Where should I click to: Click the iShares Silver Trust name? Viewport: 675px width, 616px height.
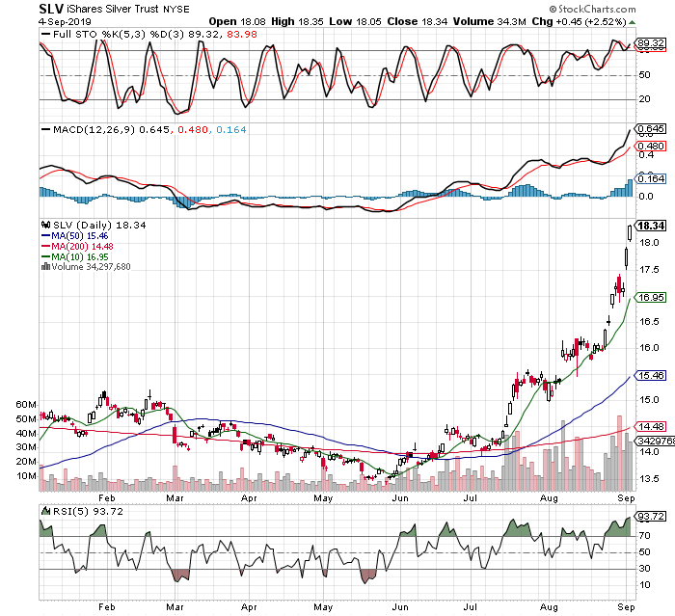[x=113, y=9]
